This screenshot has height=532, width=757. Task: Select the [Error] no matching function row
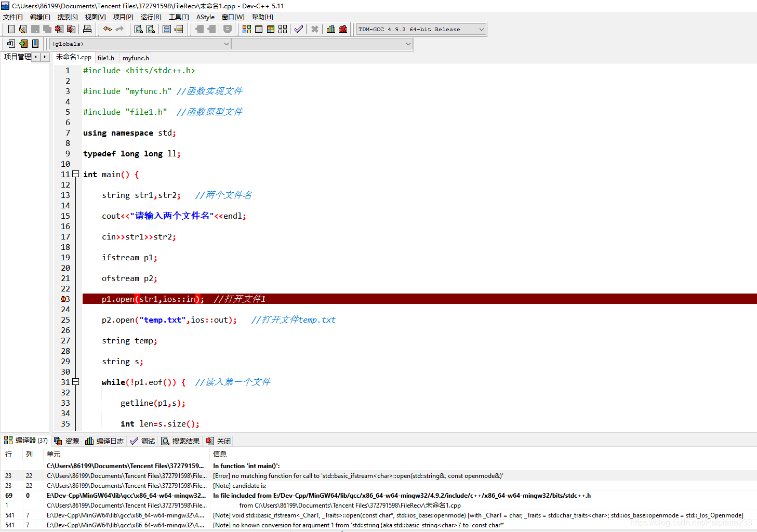(379, 475)
